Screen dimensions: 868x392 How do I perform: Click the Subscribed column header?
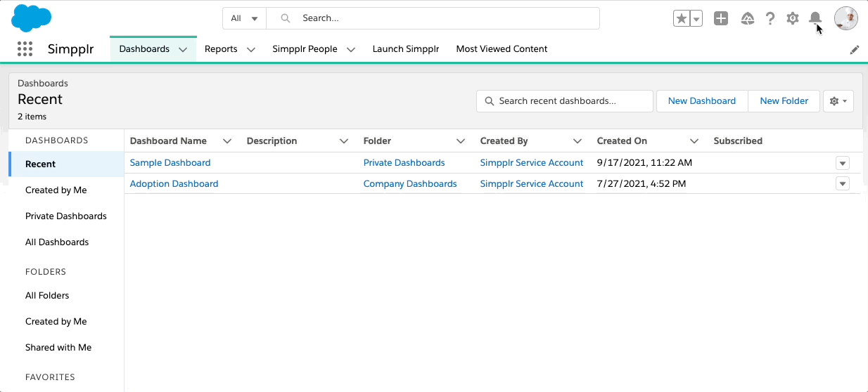(x=738, y=141)
